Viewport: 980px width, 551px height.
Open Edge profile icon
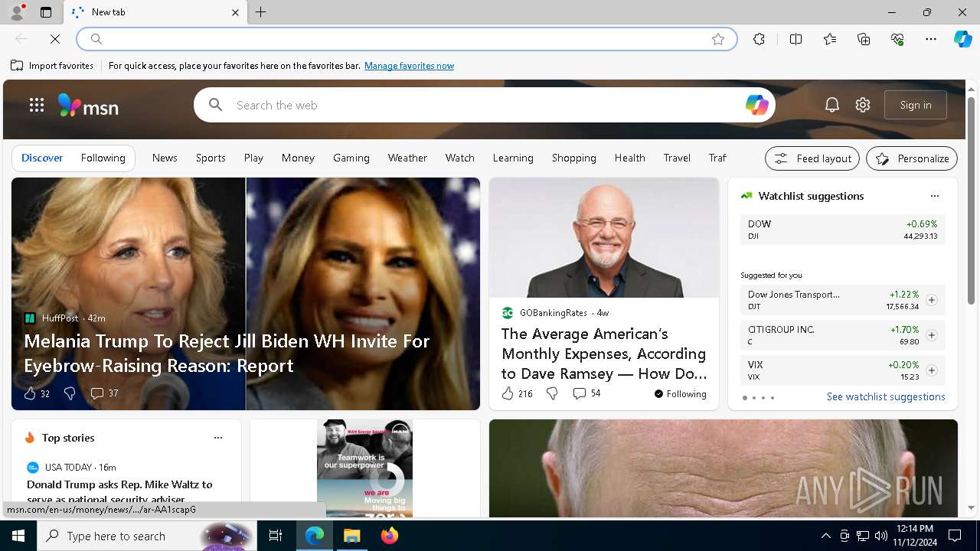point(16,12)
